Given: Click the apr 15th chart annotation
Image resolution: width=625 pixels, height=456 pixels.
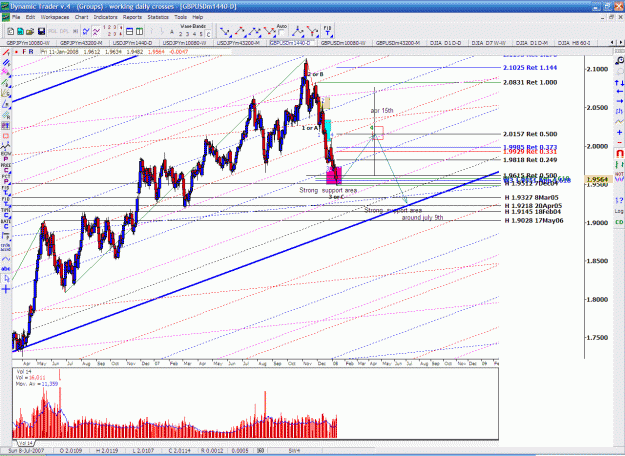Looking at the screenshot, I should pos(382,110).
